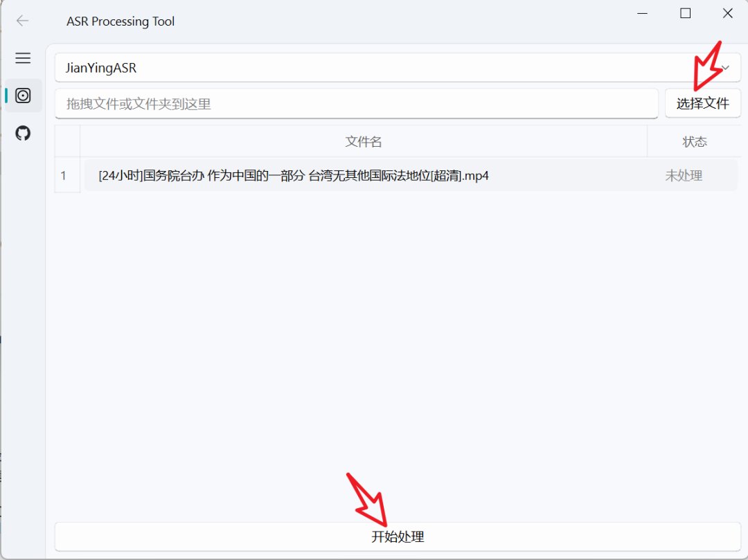Start processing with the 开始处理 button
Viewport: 748px width, 560px height.
click(397, 536)
